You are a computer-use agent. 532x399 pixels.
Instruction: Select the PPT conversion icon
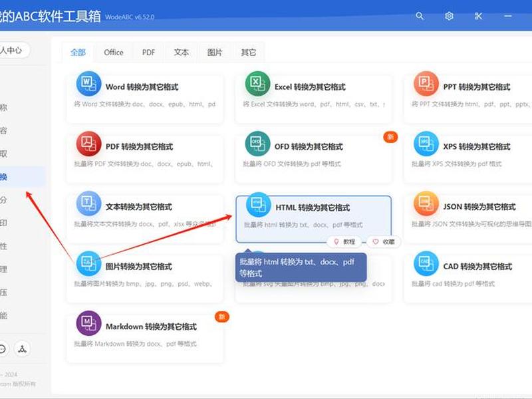tap(426, 84)
